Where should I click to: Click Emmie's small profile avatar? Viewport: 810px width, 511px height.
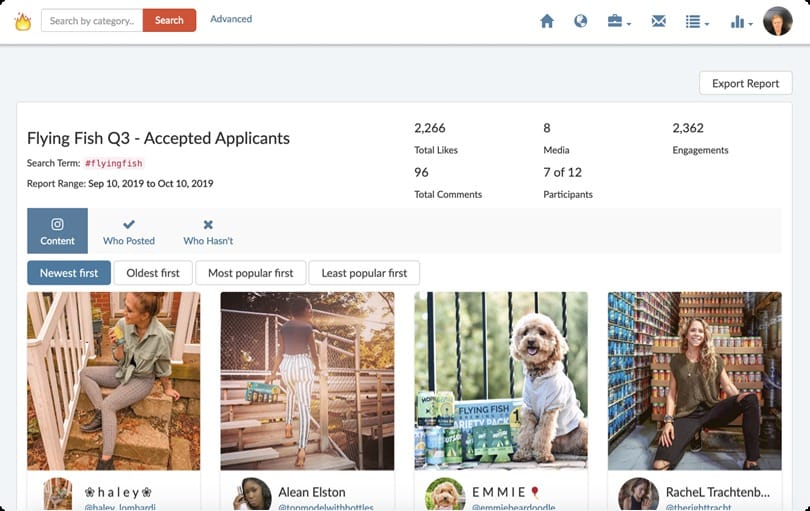[444, 494]
